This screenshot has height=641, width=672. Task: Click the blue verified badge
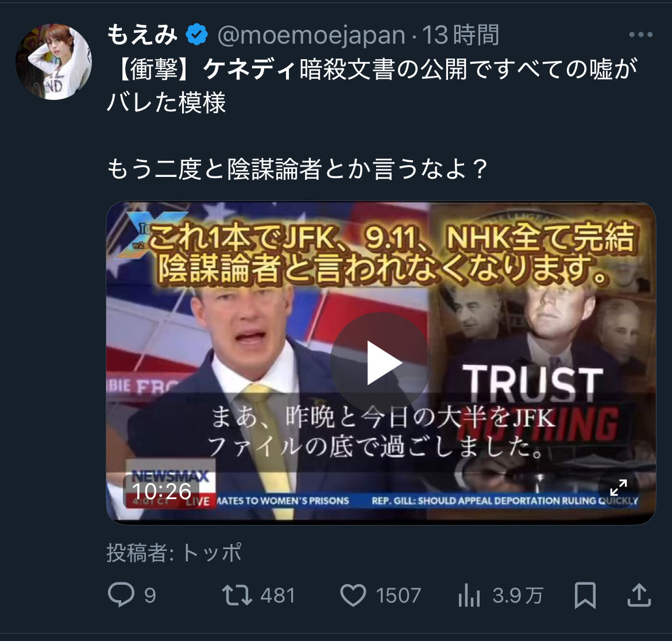[x=196, y=34]
